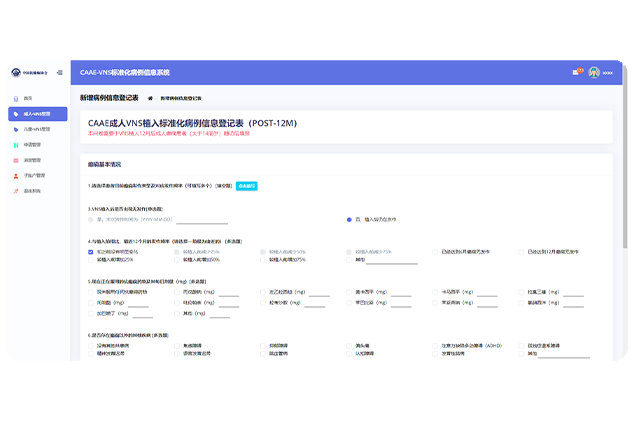Check 其他 (mg) checkbox in question 5
Screen dimensions: 633x421
pyautogui.click(x=177, y=314)
